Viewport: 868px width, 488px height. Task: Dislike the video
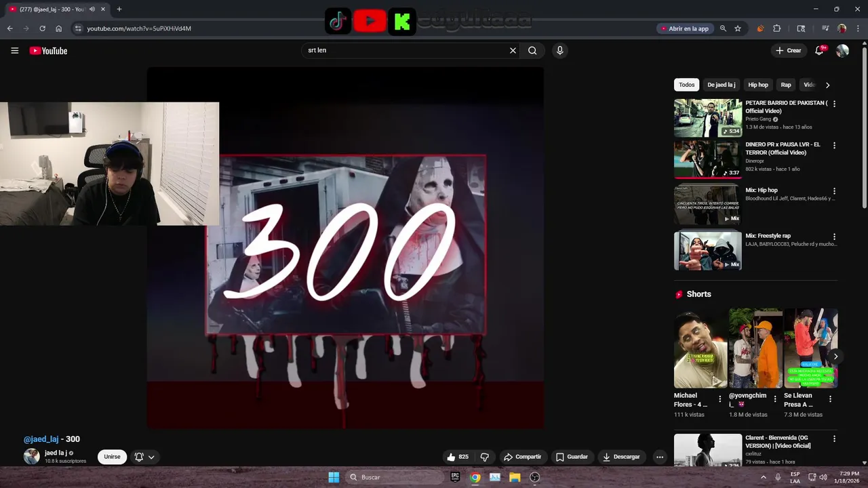pyautogui.click(x=484, y=457)
